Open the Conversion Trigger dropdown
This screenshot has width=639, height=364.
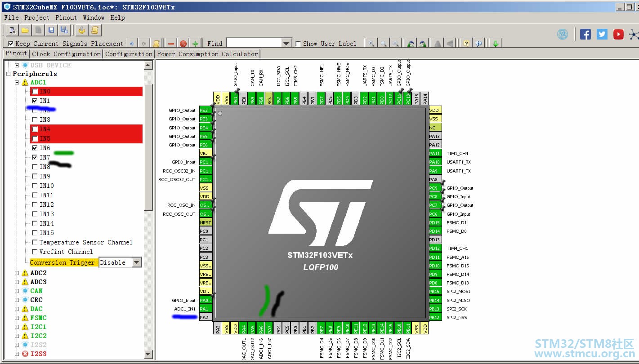click(137, 262)
